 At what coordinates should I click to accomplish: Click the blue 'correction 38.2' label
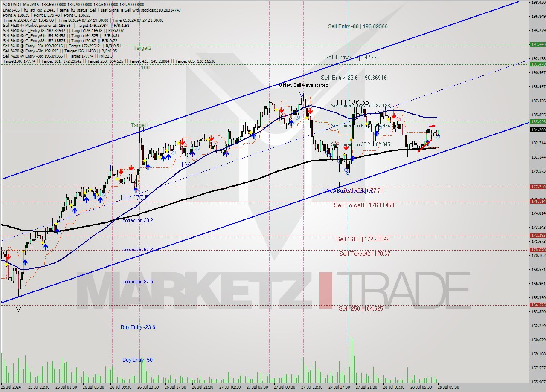point(137,220)
